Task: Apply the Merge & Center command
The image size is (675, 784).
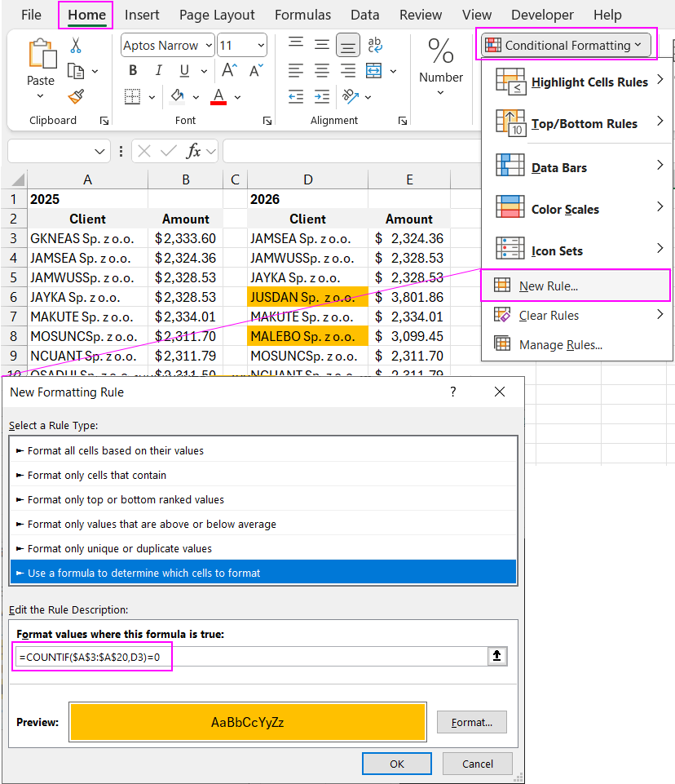Action: [x=373, y=72]
